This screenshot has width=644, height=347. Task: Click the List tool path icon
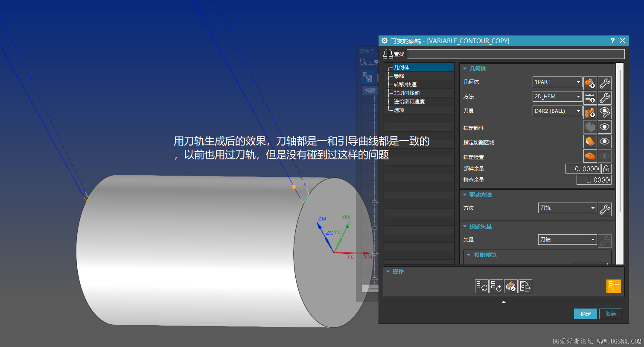(525, 286)
